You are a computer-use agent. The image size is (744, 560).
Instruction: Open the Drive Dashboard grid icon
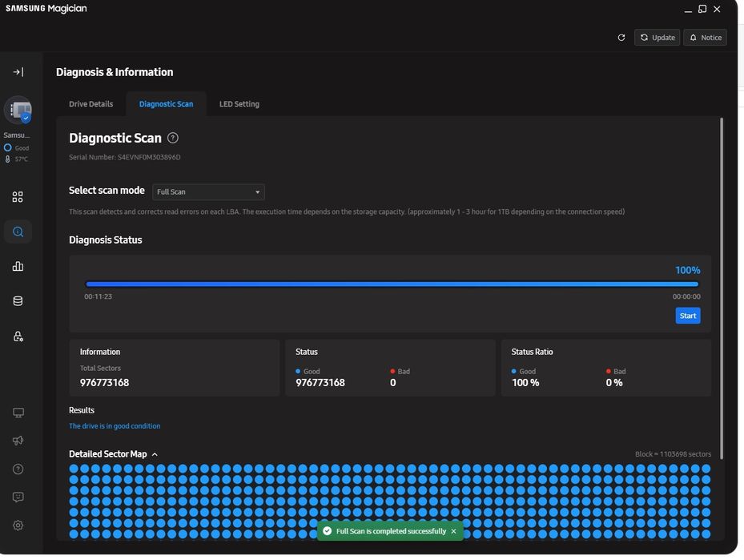(x=18, y=197)
